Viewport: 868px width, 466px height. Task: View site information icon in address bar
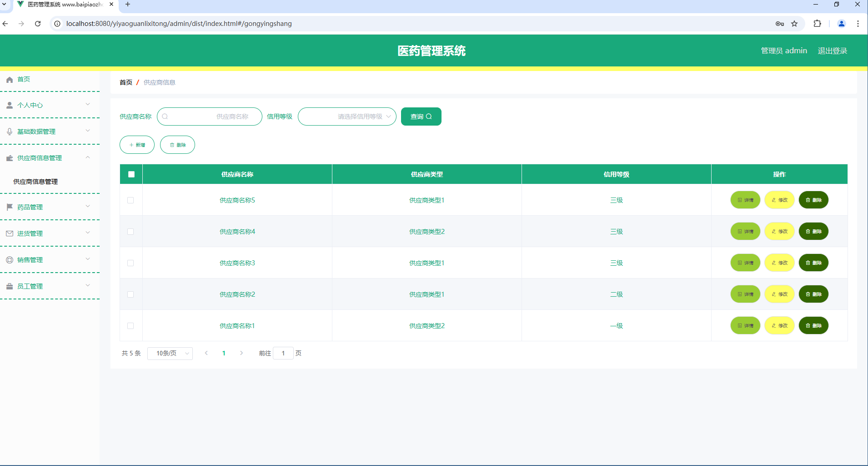57,24
